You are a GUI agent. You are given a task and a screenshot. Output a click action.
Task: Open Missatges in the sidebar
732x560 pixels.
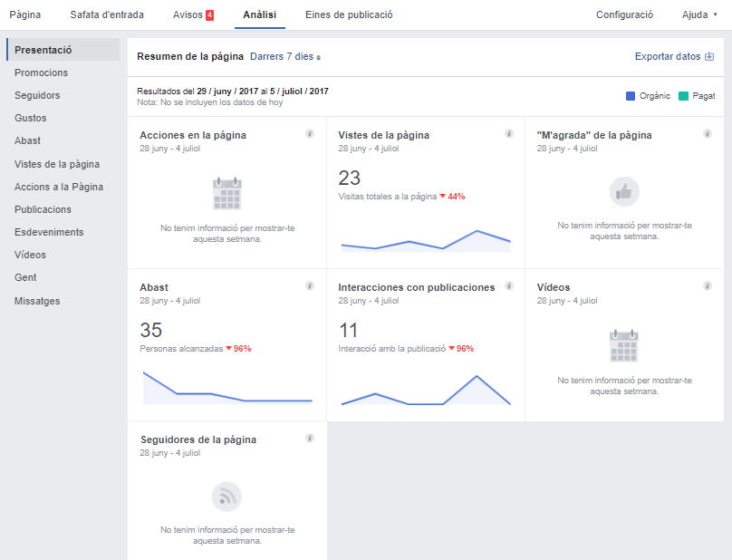37,301
